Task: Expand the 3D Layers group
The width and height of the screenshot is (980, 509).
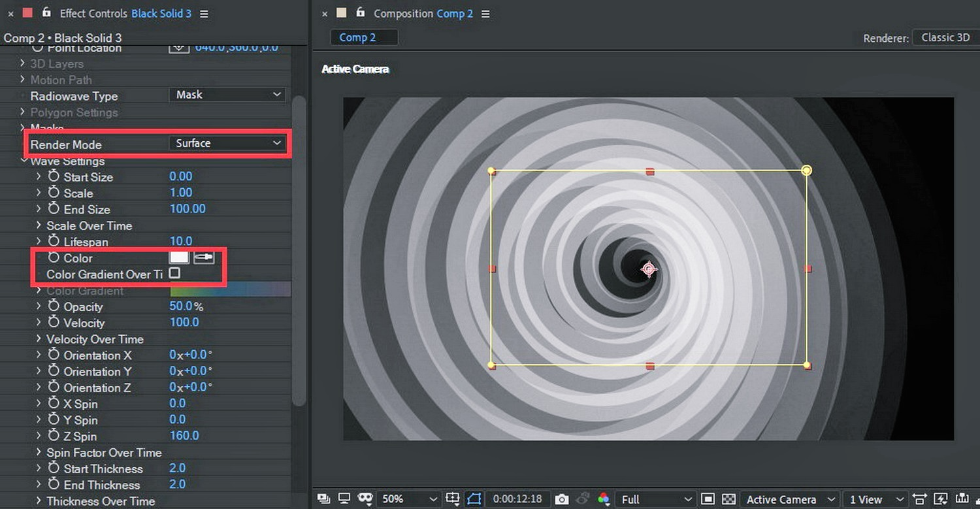Action: (23, 63)
